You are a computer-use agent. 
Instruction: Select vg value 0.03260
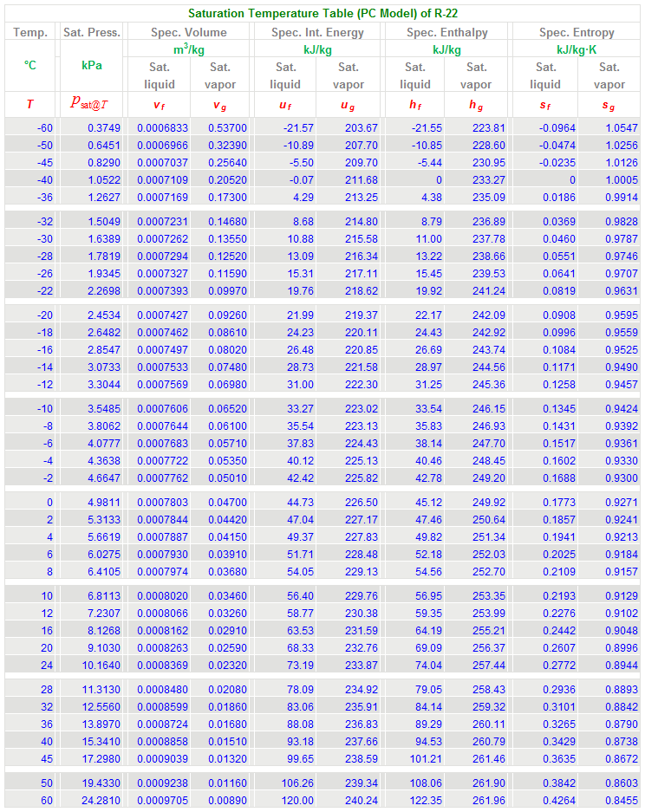[227, 614]
